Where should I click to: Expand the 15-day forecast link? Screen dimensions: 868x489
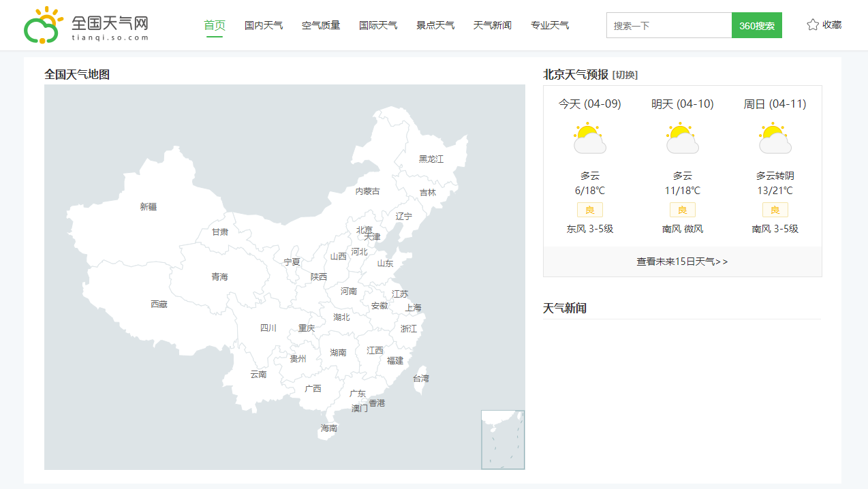click(682, 262)
